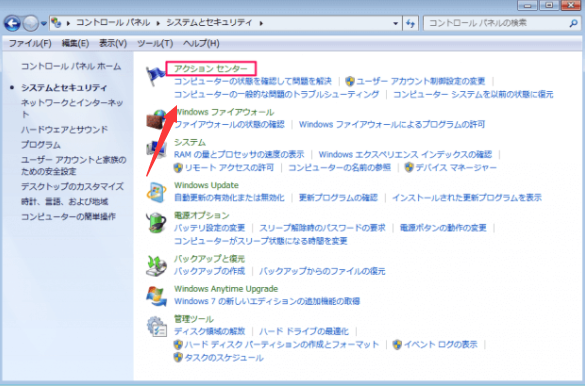Open デスクトップのカスタマイズ category
This screenshot has height=386, width=585.
72,186
